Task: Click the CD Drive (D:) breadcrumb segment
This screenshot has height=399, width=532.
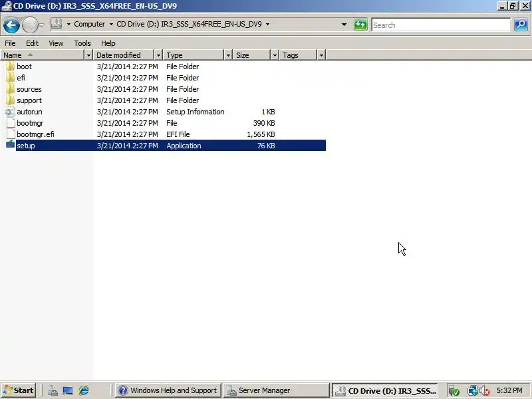Action: click(189, 24)
